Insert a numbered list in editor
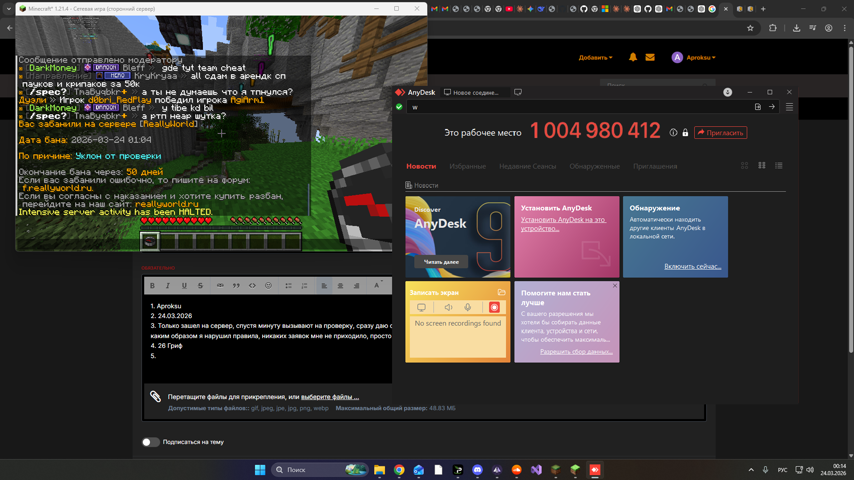 304,285
